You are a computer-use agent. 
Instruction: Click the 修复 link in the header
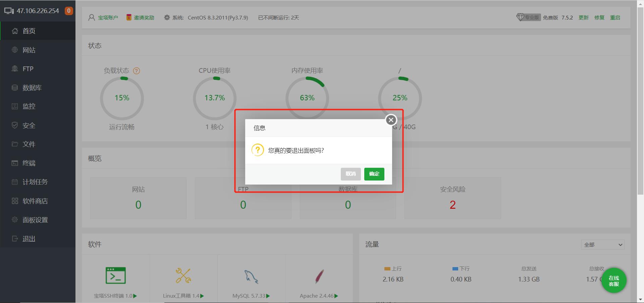pos(599,17)
